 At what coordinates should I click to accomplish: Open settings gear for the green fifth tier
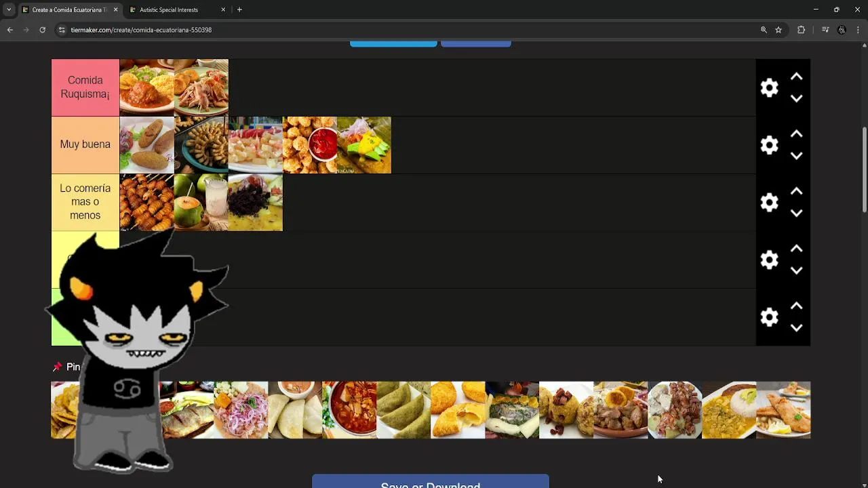pyautogui.click(x=769, y=317)
